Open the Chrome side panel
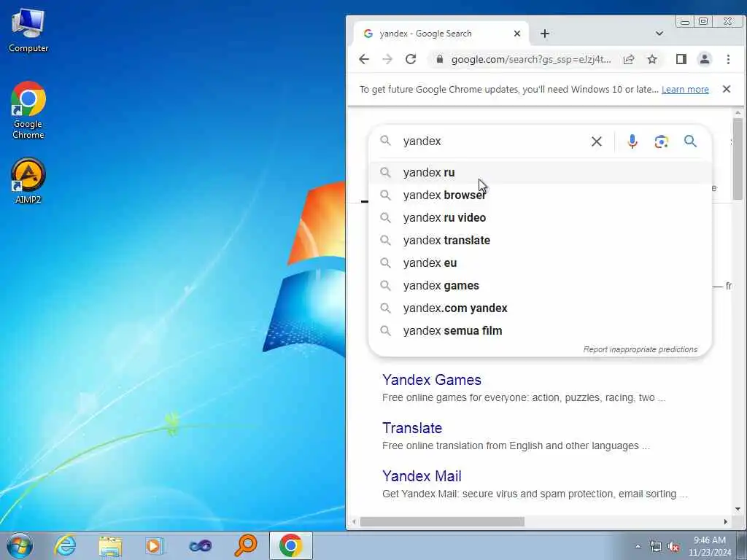The width and height of the screenshot is (747, 560). [x=681, y=59]
